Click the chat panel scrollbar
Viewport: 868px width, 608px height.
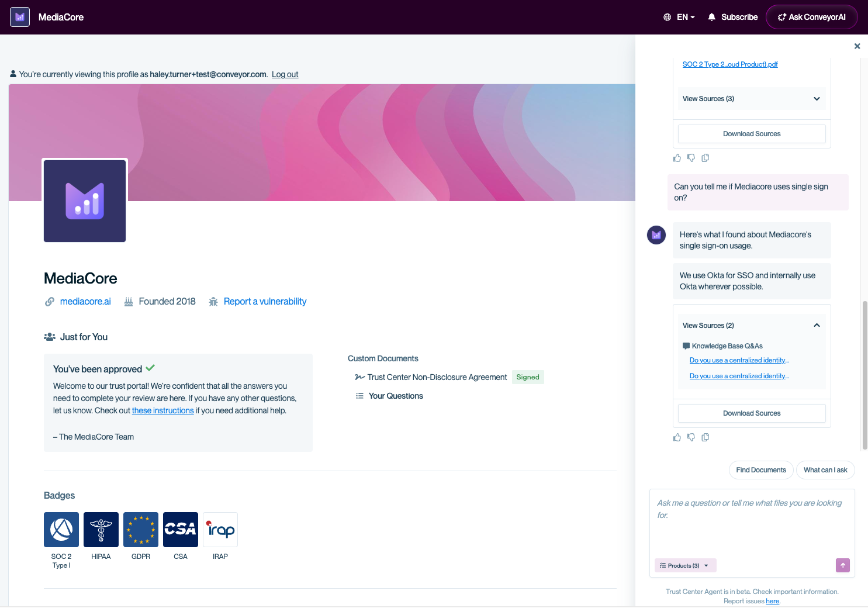point(864,375)
